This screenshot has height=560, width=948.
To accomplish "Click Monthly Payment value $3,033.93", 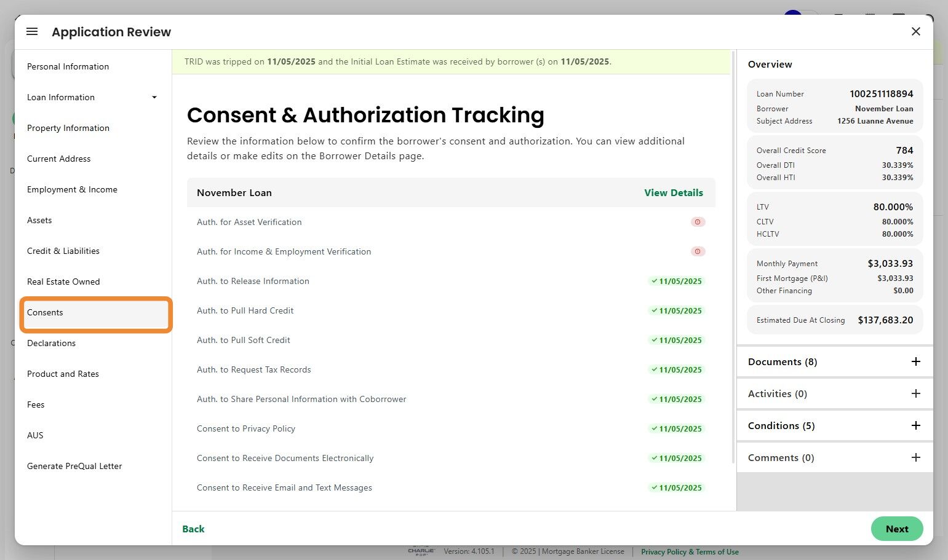I will click(x=890, y=264).
